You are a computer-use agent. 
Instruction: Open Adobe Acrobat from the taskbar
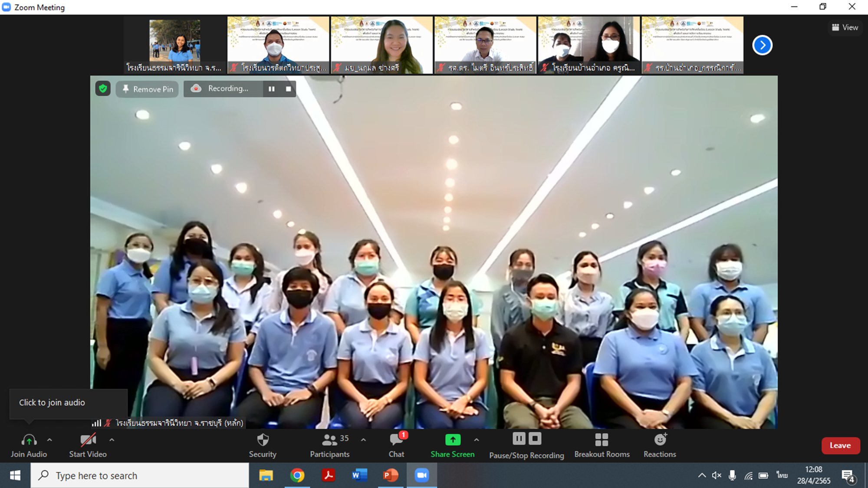click(x=329, y=475)
